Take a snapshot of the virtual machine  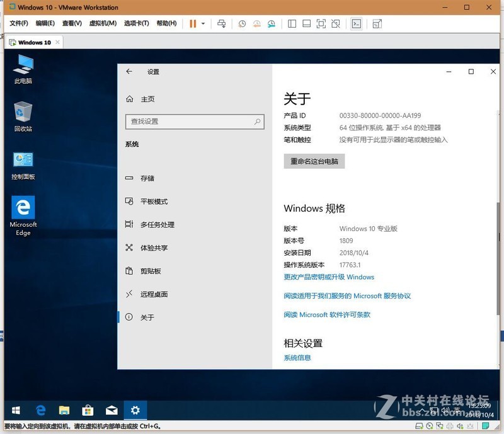click(x=242, y=24)
